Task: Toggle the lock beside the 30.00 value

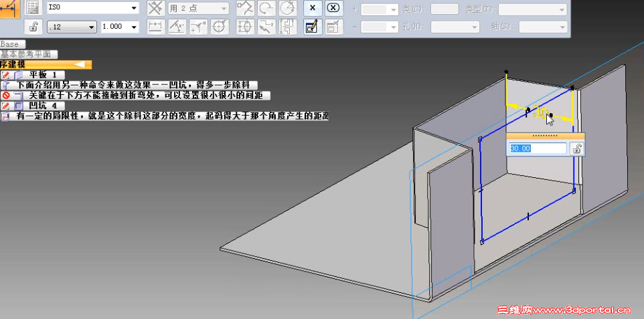Action: tap(576, 148)
